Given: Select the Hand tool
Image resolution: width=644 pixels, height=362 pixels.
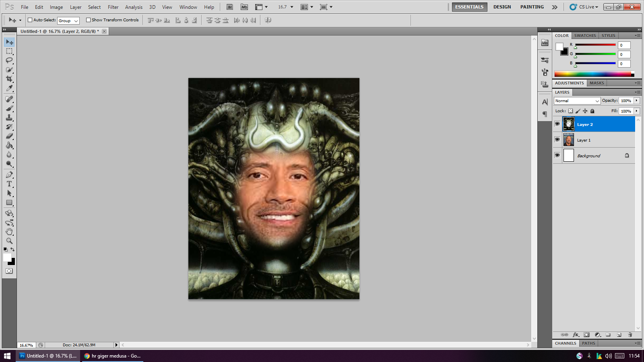Looking at the screenshot, I should 9,232.
